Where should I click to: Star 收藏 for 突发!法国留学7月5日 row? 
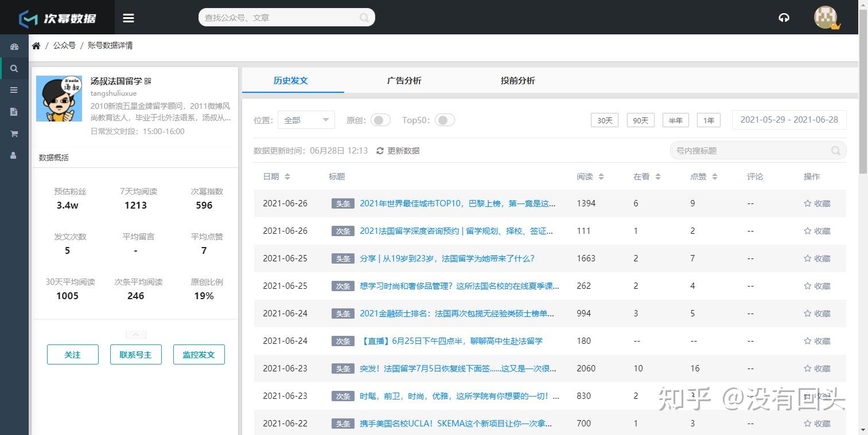tap(817, 369)
